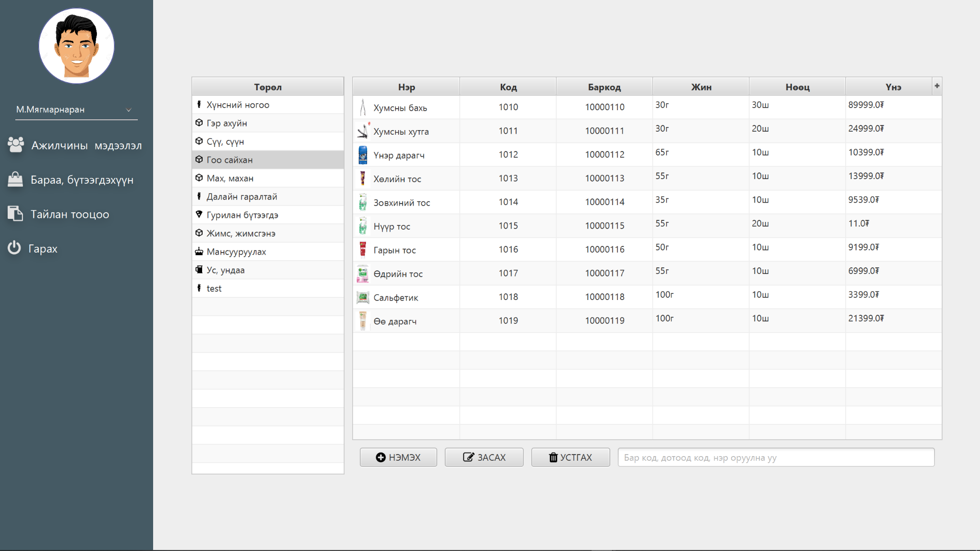Click the crown icon next to Мансууруулах
The image size is (980, 551).
tap(199, 251)
